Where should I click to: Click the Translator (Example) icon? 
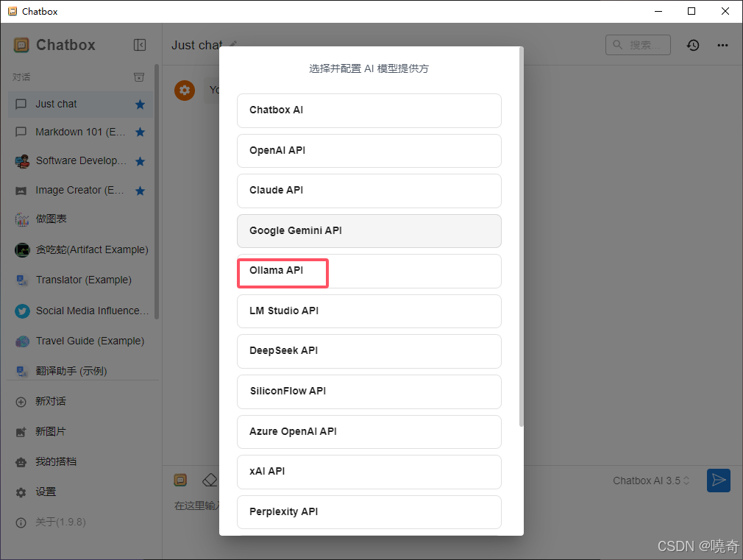22,280
